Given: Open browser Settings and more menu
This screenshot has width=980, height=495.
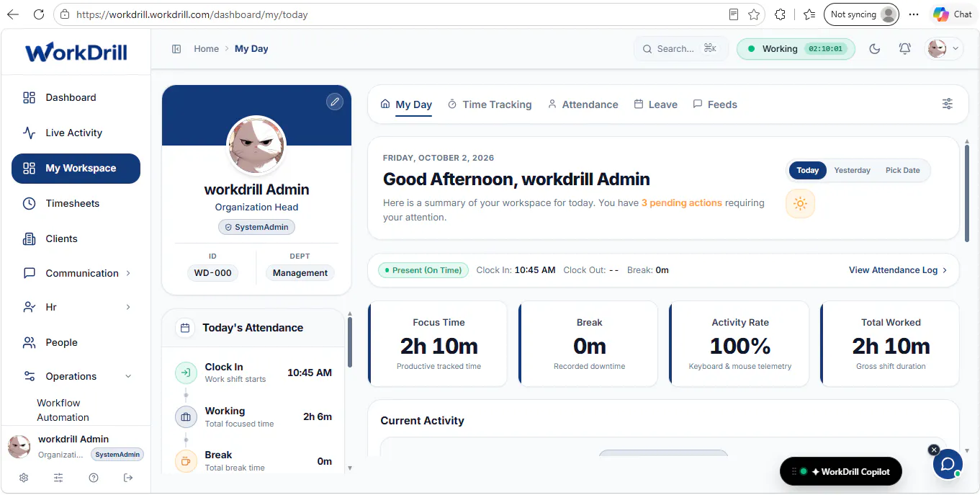Looking at the screenshot, I should (x=914, y=14).
